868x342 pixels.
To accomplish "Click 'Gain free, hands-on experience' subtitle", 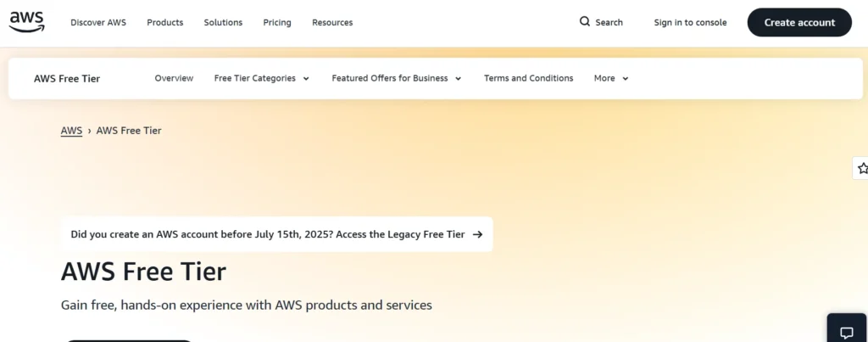I will tap(247, 305).
